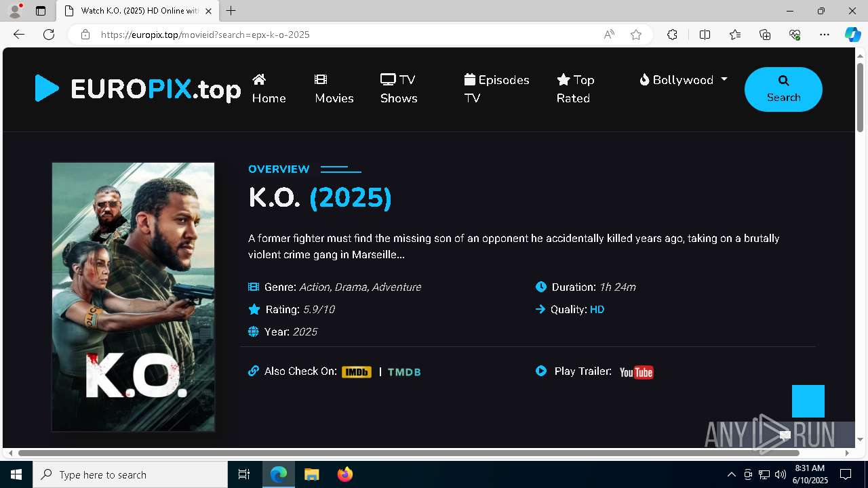
Task: Open browser Extensions
Action: (672, 35)
